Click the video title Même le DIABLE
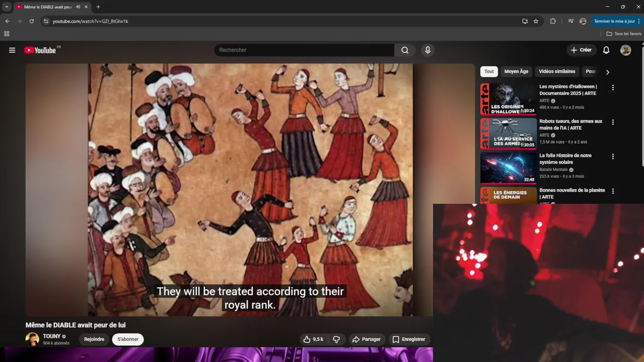The image size is (644, 362). (75, 325)
